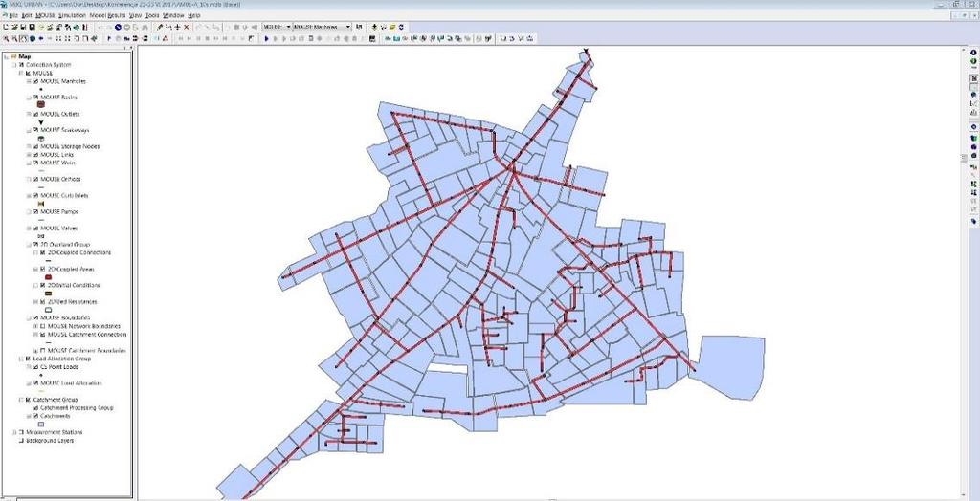Toggle MOUSE Network Boundaries checkbox

pyautogui.click(x=42, y=326)
